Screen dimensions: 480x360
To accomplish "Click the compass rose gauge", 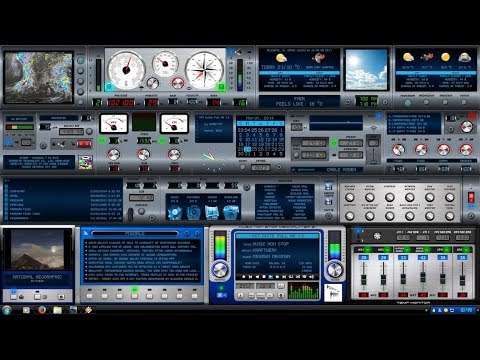I will pos(204,70).
